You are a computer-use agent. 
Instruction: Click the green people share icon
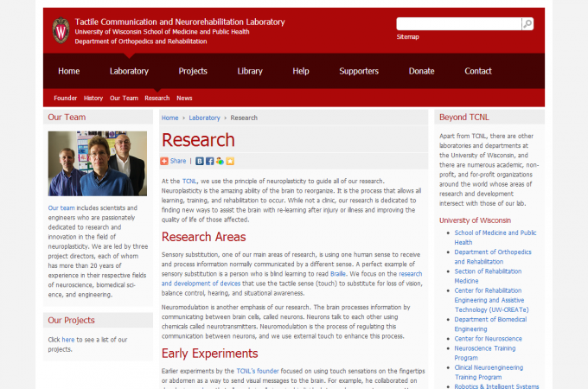click(220, 161)
